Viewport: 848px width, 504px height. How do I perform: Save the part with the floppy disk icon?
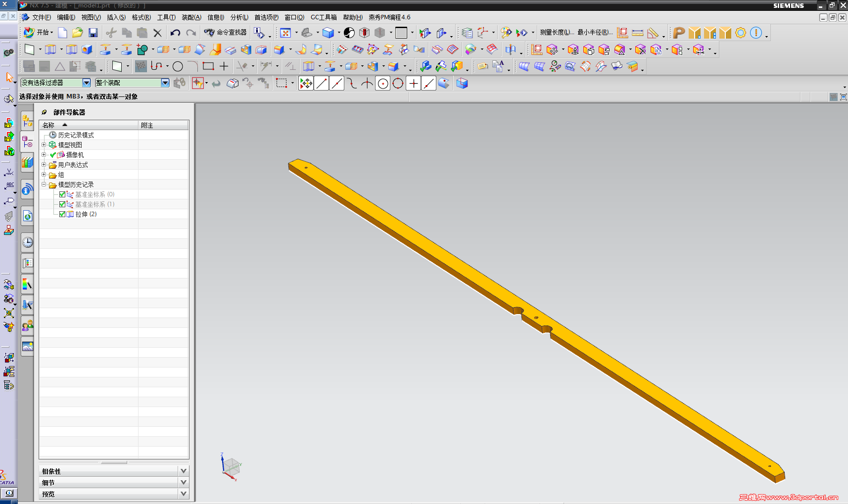coord(93,33)
